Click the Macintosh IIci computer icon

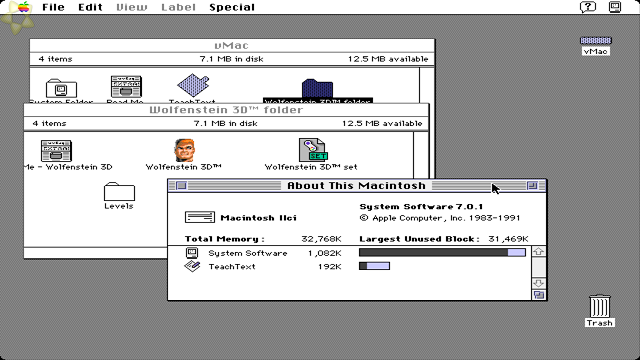click(x=200, y=217)
